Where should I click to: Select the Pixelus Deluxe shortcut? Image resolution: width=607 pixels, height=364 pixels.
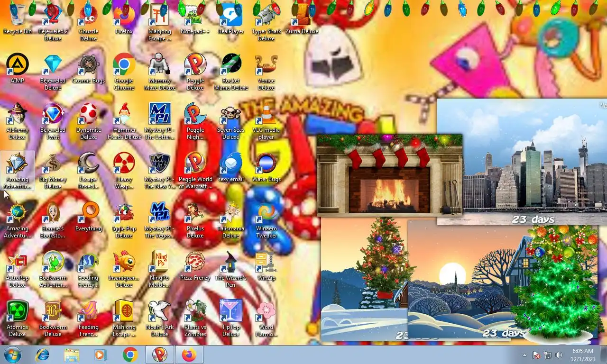[195, 220]
